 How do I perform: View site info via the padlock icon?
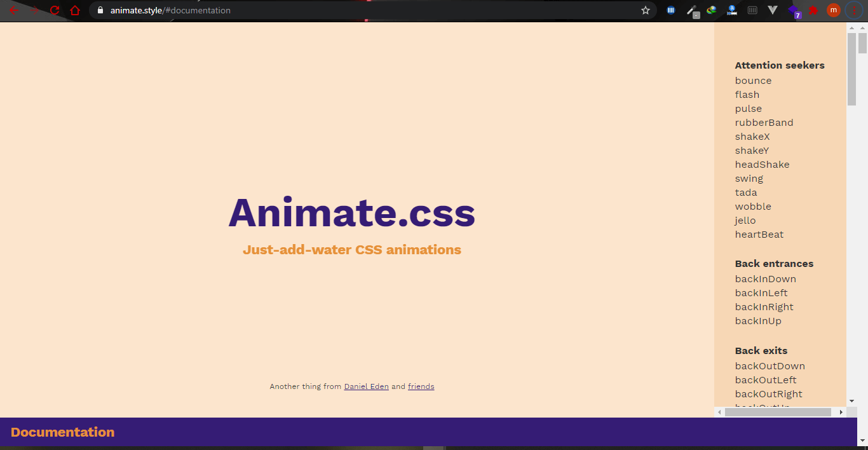pyautogui.click(x=100, y=10)
